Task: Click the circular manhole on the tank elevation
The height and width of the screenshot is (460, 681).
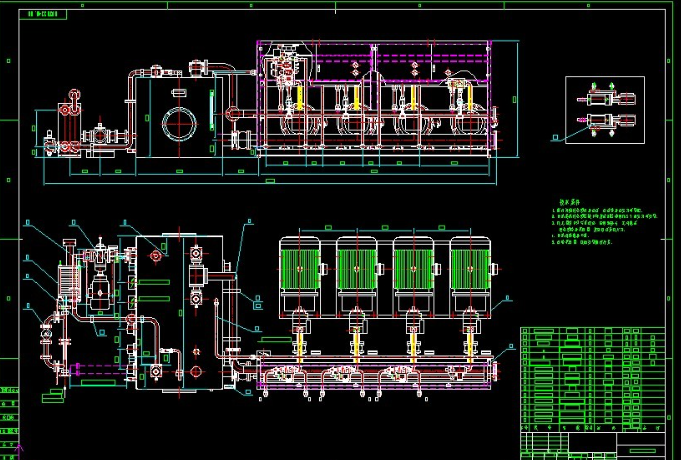Action: (179, 124)
